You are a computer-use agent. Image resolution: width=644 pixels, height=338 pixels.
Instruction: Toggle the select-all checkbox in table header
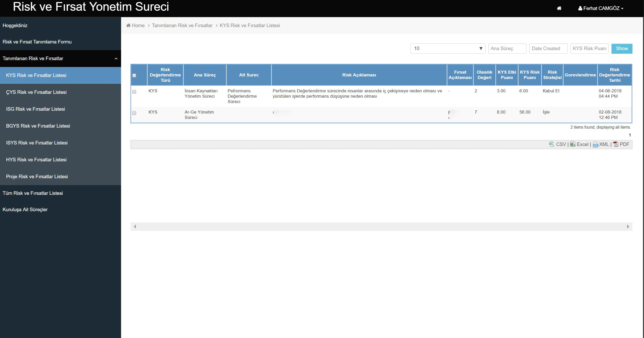[134, 75]
